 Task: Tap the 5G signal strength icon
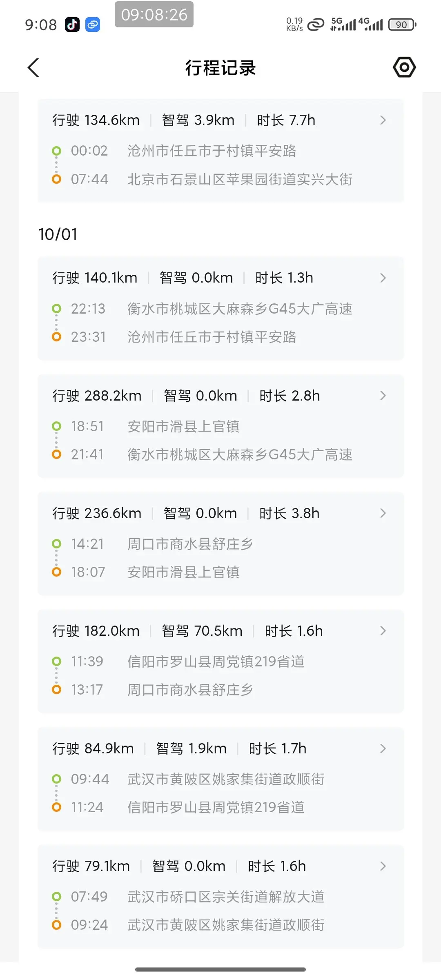(x=342, y=24)
